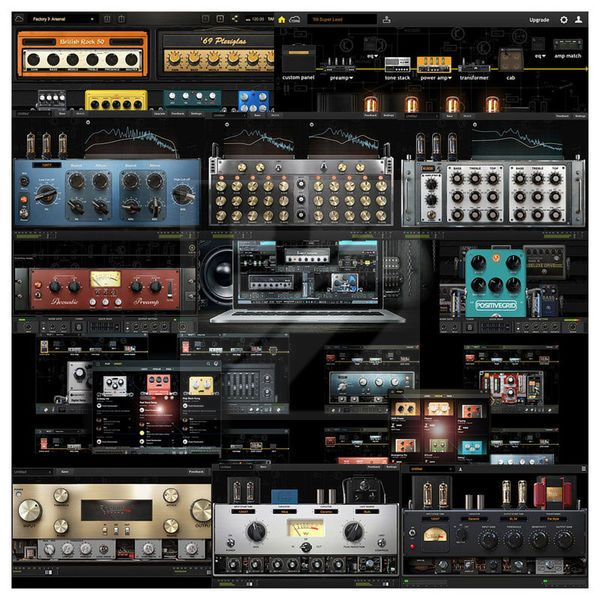Click the amber VU meter on black compressor

(x=435, y=535)
